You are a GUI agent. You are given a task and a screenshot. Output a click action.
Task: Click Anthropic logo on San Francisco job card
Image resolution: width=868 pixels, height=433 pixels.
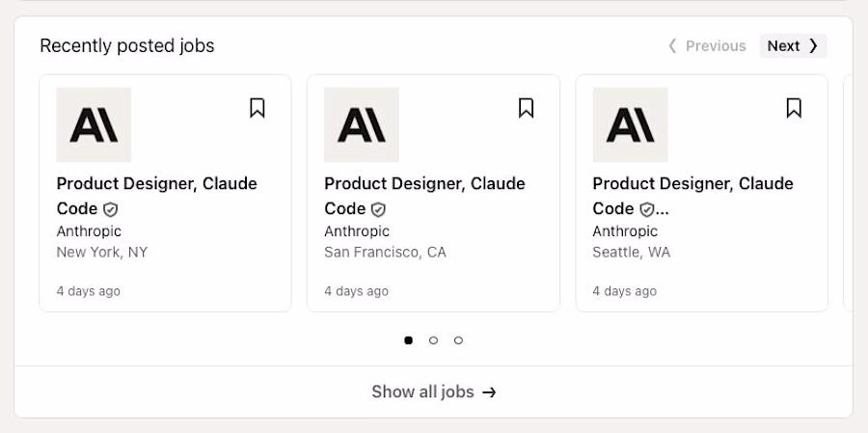pyautogui.click(x=362, y=125)
